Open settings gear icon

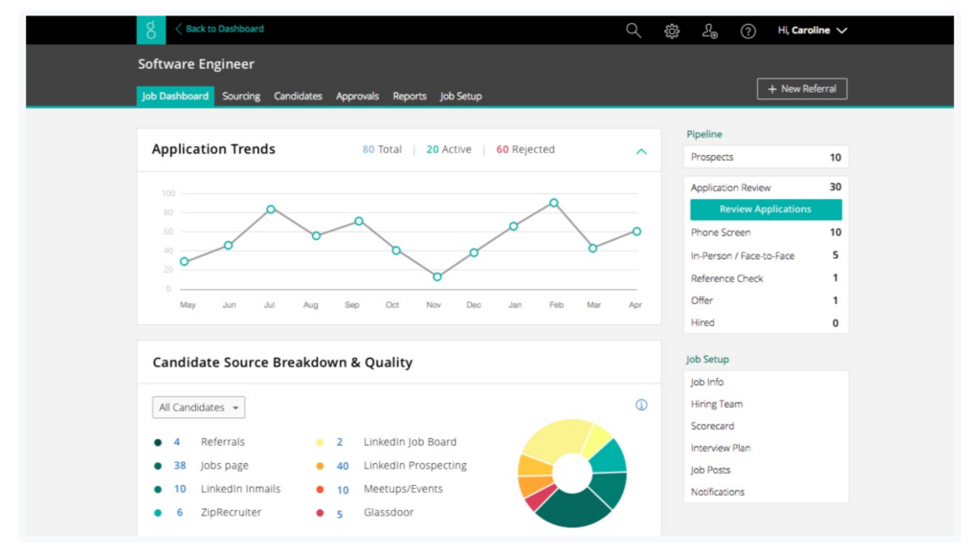click(672, 31)
